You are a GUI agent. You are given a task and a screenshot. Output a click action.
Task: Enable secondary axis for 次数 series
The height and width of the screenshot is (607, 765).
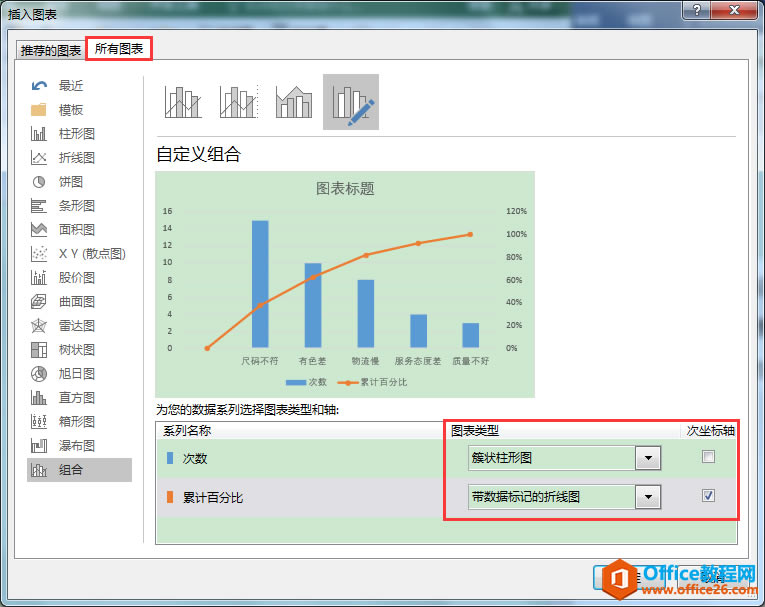(708, 457)
